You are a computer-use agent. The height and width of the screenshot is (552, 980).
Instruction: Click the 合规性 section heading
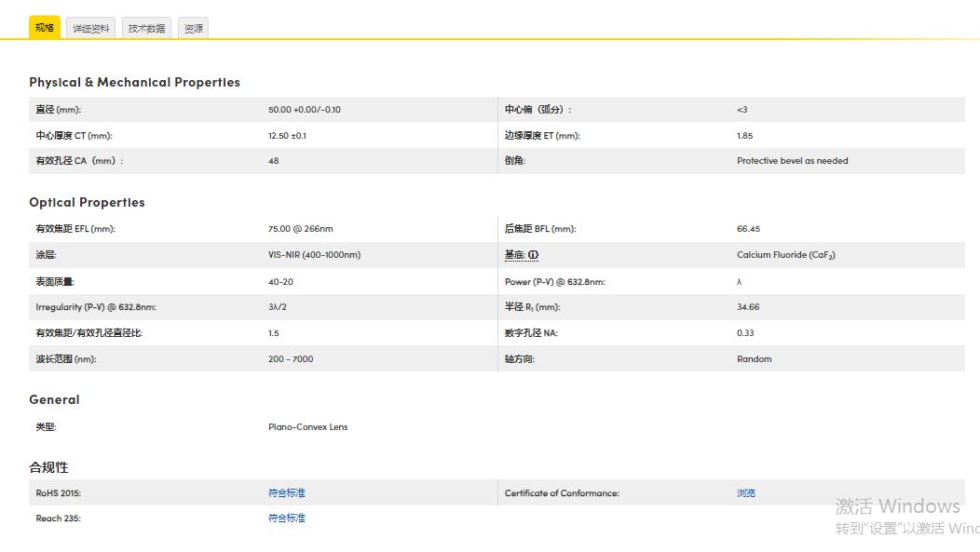(48, 467)
